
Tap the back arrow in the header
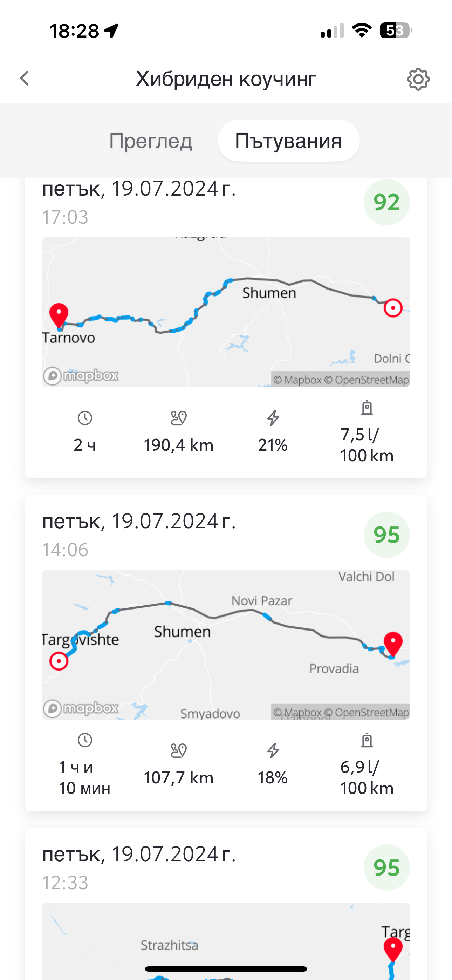[x=25, y=79]
